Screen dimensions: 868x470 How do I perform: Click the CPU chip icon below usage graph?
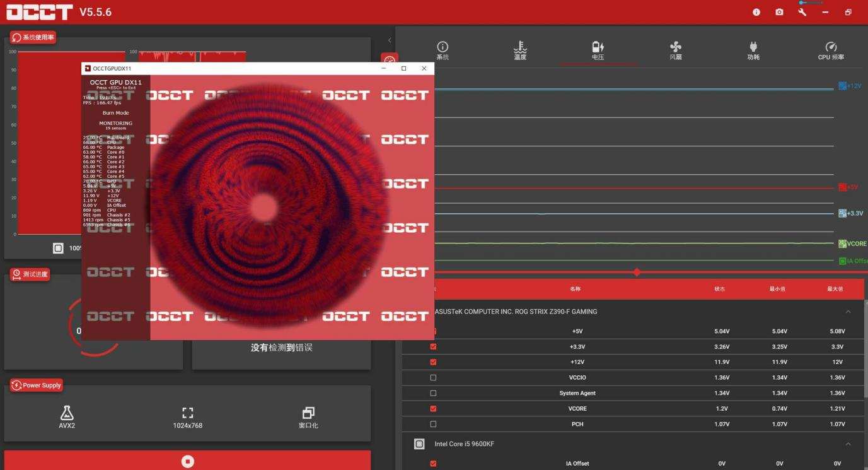click(58, 249)
